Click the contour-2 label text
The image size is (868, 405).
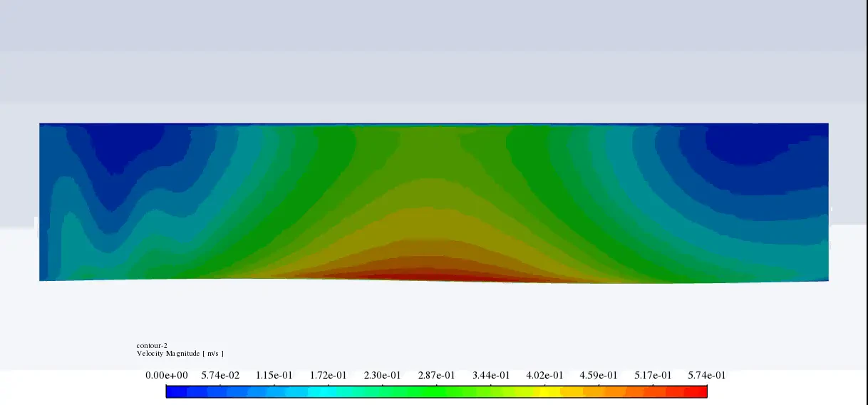[x=152, y=346]
